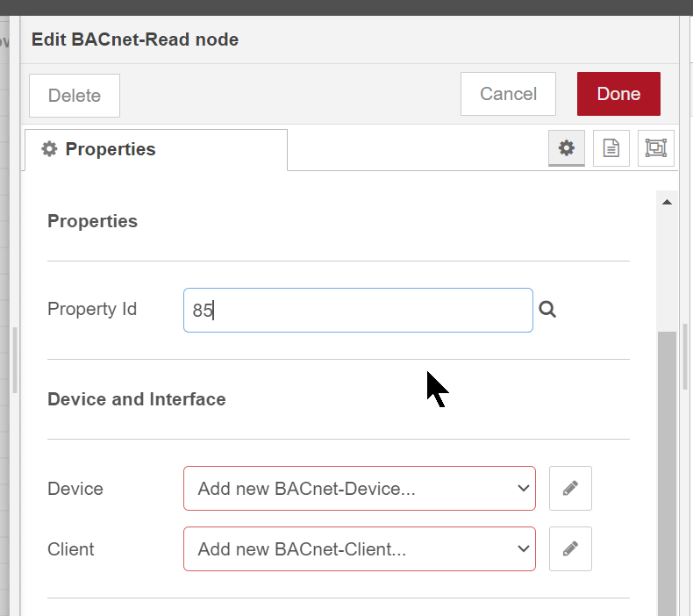Confirm changes with the Done button
This screenshot has width=693, height=616.
(x=618, y=94)
